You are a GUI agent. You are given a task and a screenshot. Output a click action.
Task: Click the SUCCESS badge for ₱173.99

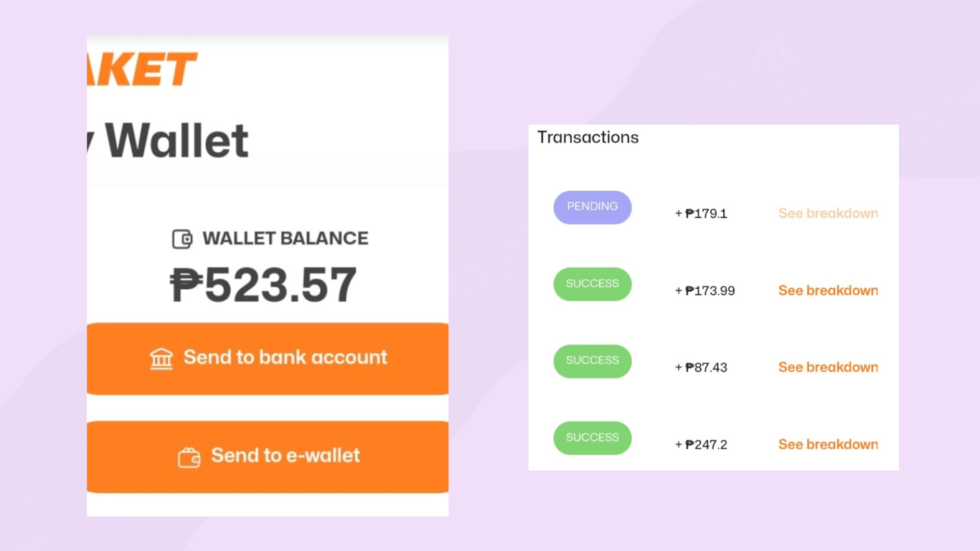592,284
